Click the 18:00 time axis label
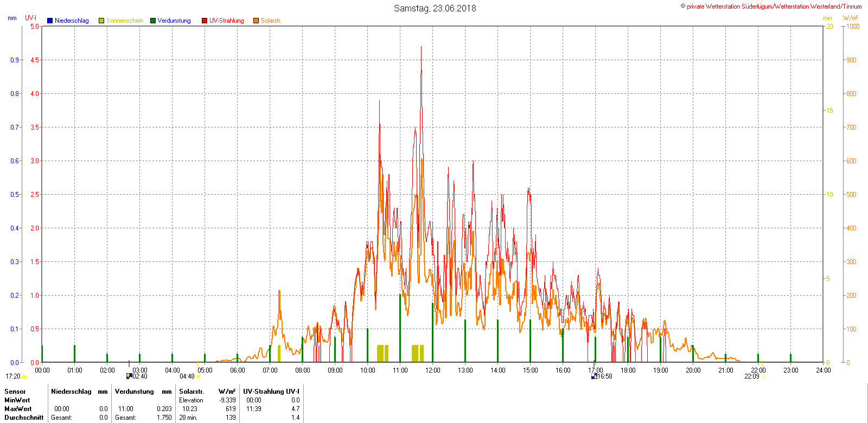Screen dimensions: 868x423 click(x=628, y=370)
